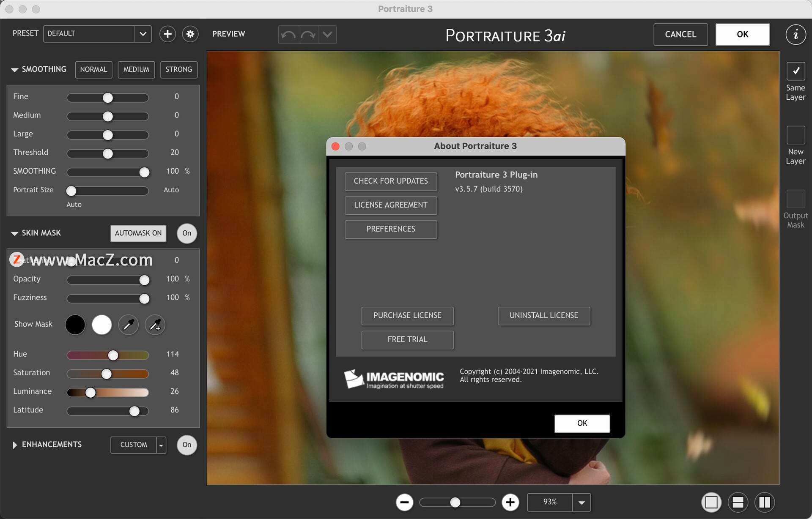Click the Hue value 114
The width and height of the screenshot is (812, 519).
tap(173, 354)
